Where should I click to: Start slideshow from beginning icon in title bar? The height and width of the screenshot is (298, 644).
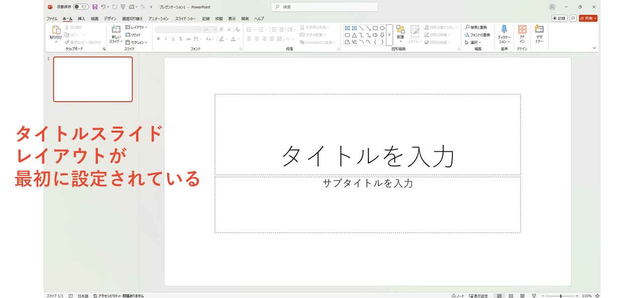click(123, 7)
